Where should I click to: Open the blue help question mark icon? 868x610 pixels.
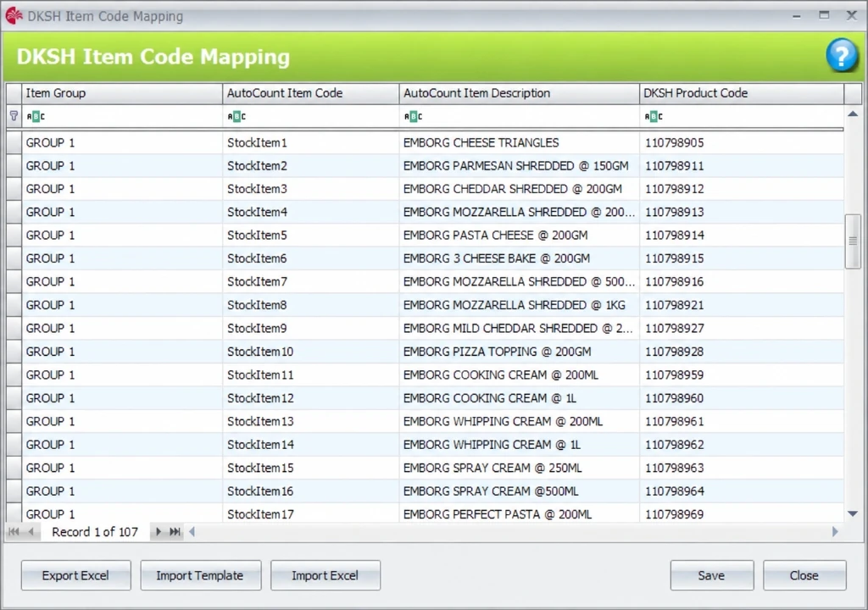[842, 55]
